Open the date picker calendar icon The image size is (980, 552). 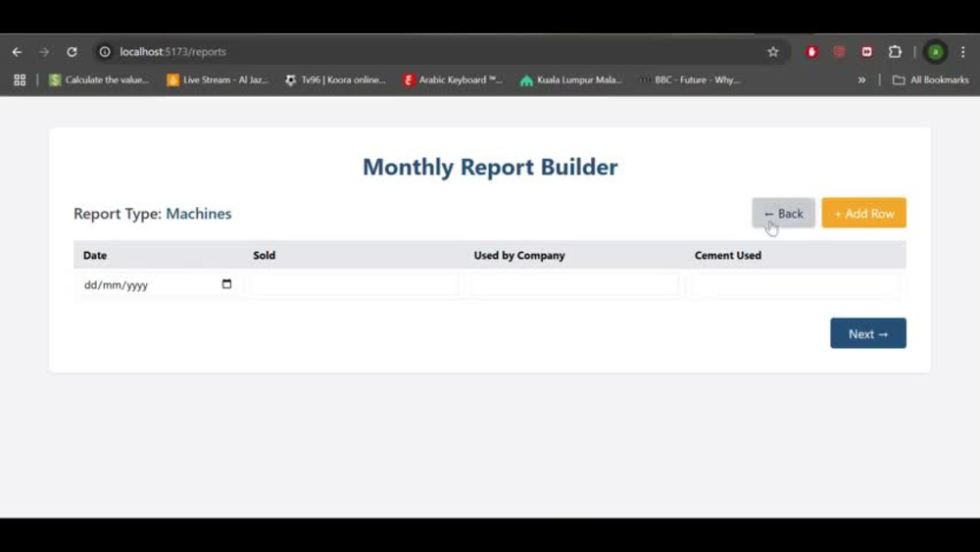tap(227, 284)
